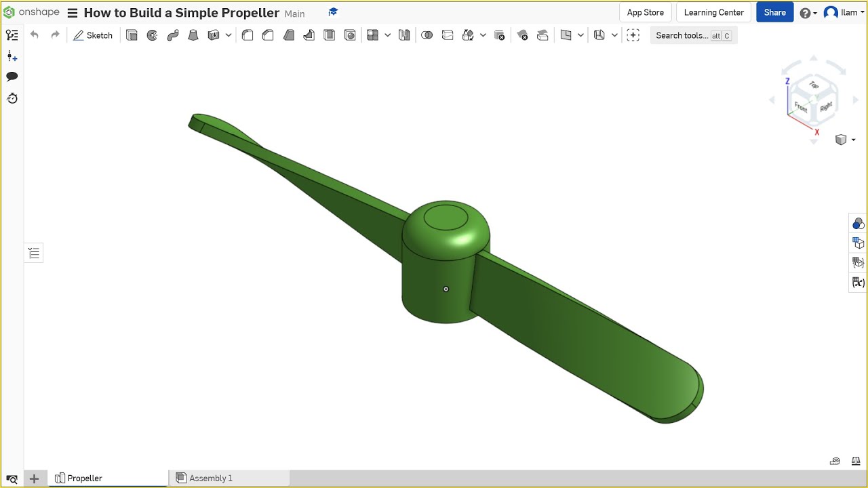
Task: Open the Variable table icon
Action: (x=858, y=282)
